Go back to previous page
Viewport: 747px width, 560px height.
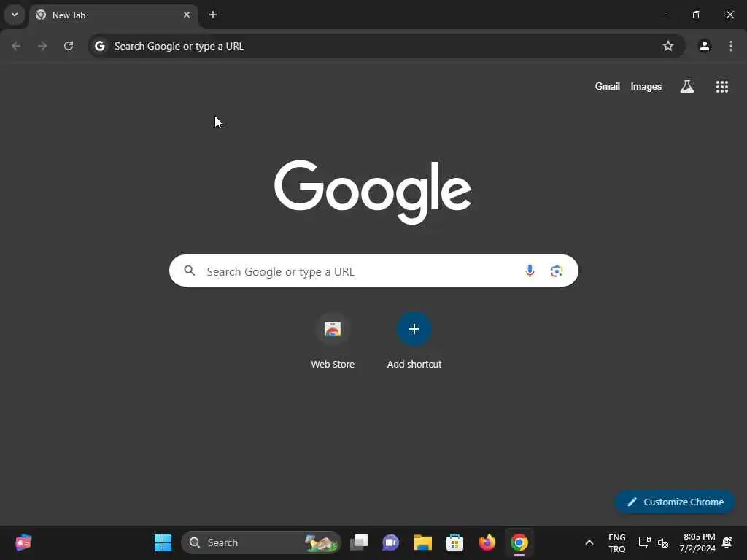(x=16, y=46)
